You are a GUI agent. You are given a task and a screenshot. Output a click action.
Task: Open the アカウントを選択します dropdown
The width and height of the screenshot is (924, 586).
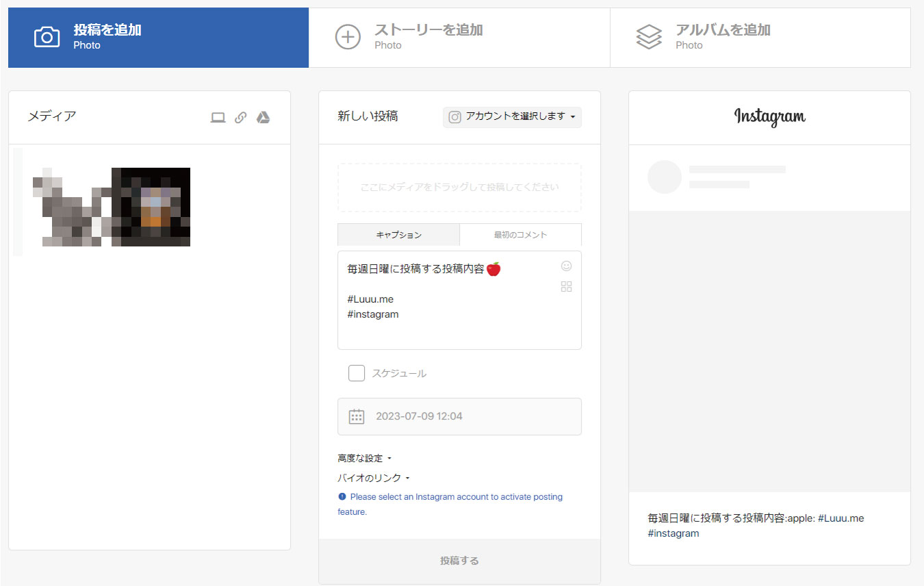pyautogui.click(x=512, y=117)
